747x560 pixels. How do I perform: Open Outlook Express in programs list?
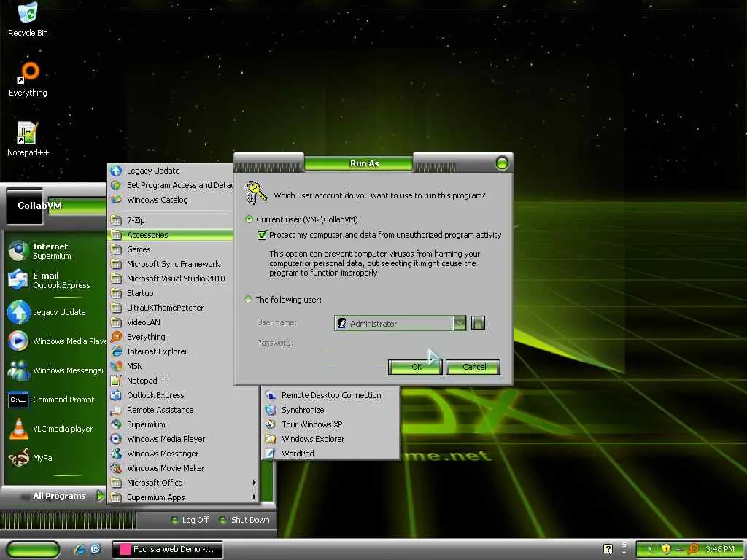[x=183, y=395]
